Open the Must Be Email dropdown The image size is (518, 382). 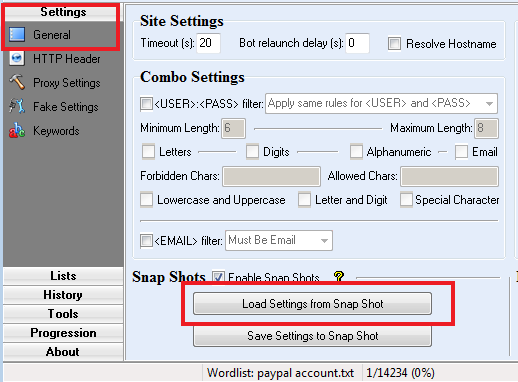pyautogui.click(x=279, y=240)
